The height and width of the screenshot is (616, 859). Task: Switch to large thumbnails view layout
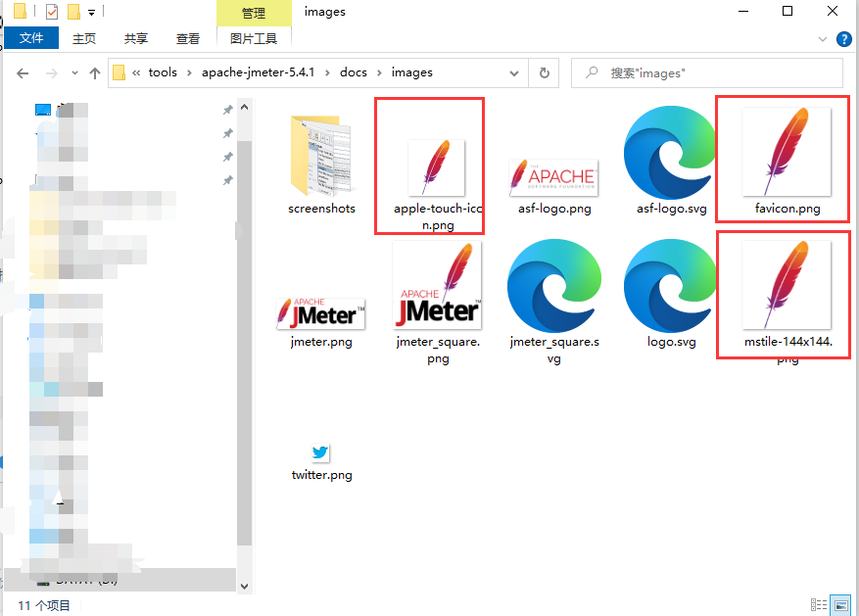point(840,604)
